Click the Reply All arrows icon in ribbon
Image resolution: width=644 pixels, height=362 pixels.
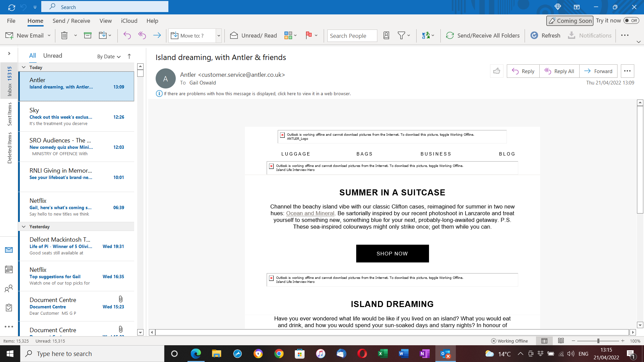coord(142,36)
